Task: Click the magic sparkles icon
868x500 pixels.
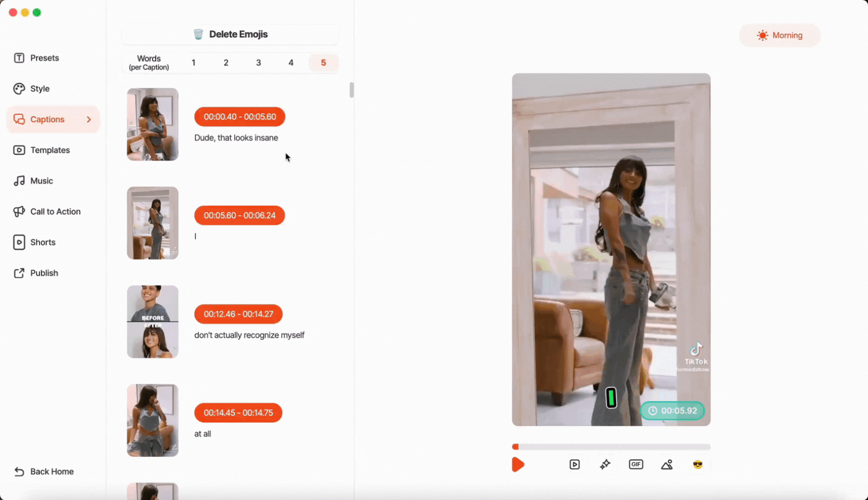Action: pos(605,464)
